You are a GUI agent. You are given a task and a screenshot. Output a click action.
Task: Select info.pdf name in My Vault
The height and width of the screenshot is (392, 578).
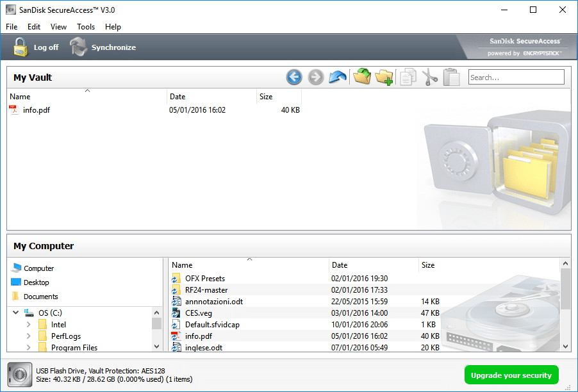click(36, 110)
